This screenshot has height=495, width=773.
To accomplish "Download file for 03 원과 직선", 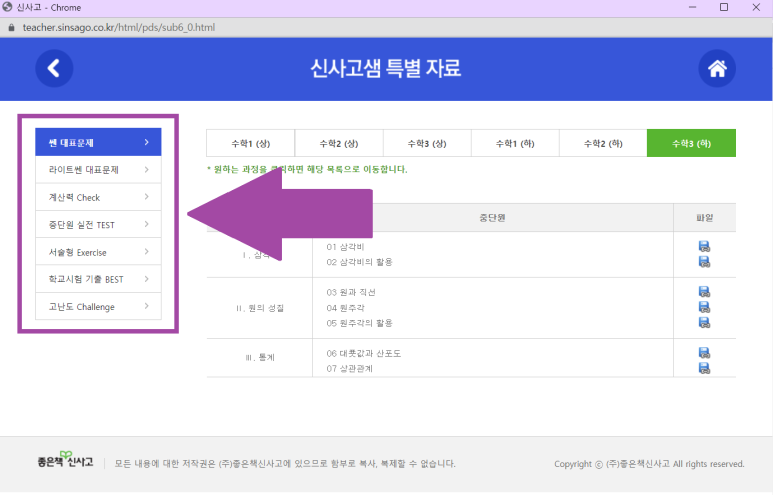I will pyautogui.click(x=704, y=292).
